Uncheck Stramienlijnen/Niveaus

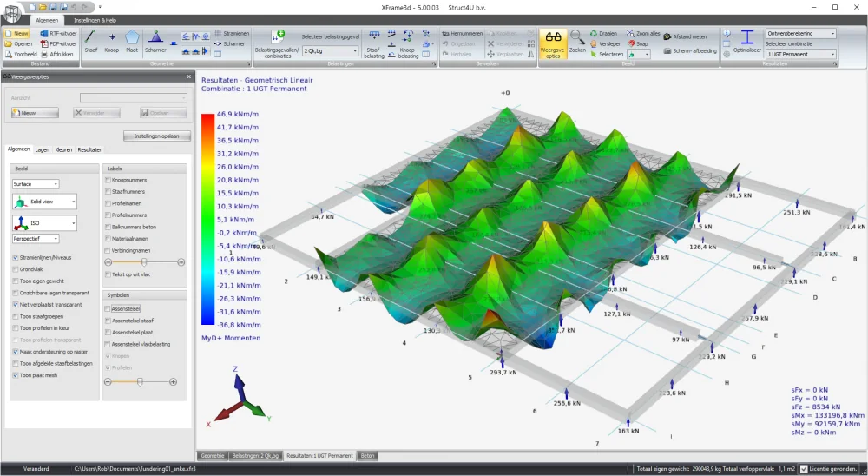(16, 258)
